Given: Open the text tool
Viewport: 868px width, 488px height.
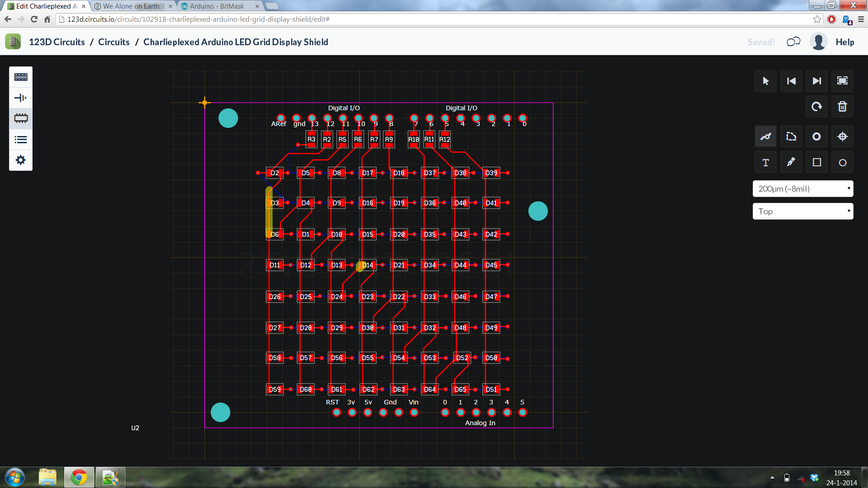Looking at the screenshot, I should [x=765, y=162].
